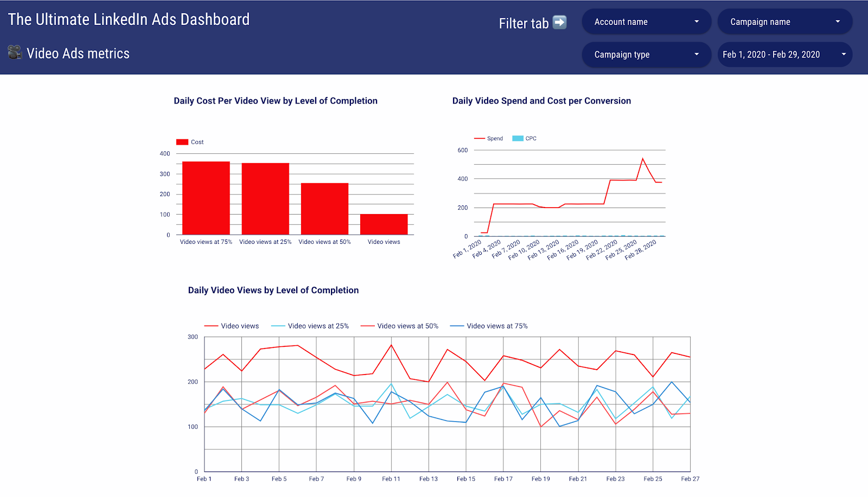This screenshot has height=497, width=868.
Task: Expand the Campaign type filter
Action: click(x=646, y=55)
